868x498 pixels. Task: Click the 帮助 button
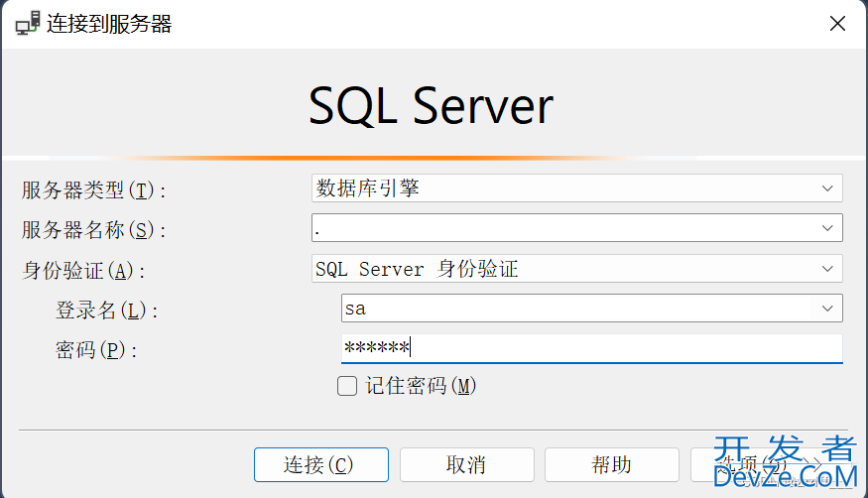612,465
